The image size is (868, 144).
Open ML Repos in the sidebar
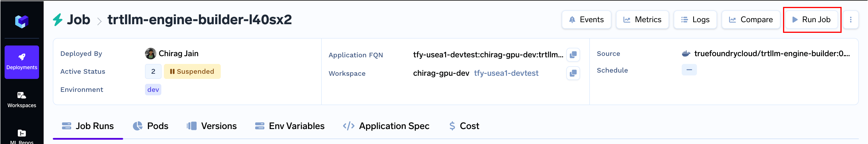(22, 137)
